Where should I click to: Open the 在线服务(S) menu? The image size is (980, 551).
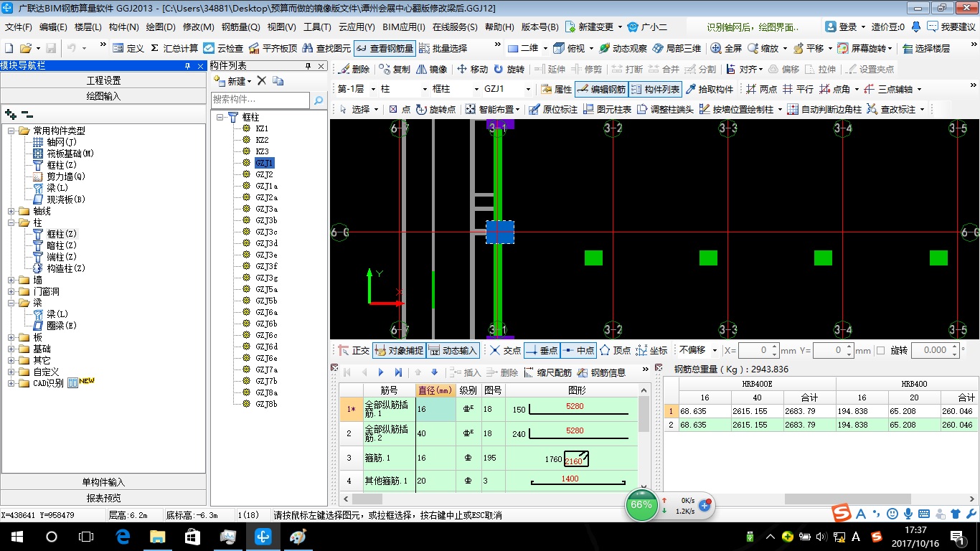pyautogui.click(x=455, y=27)
